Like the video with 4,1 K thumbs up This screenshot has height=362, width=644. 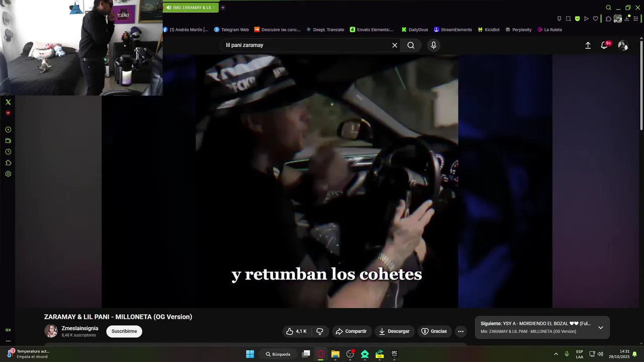(296, 331)
